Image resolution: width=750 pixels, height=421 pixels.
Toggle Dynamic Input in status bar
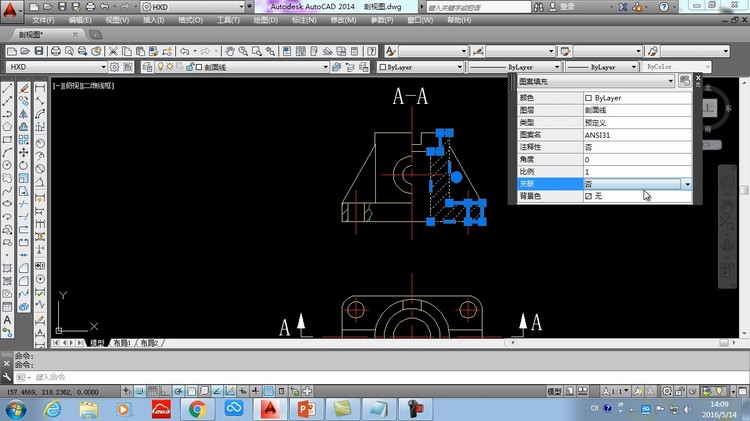[x=243, y=391]
